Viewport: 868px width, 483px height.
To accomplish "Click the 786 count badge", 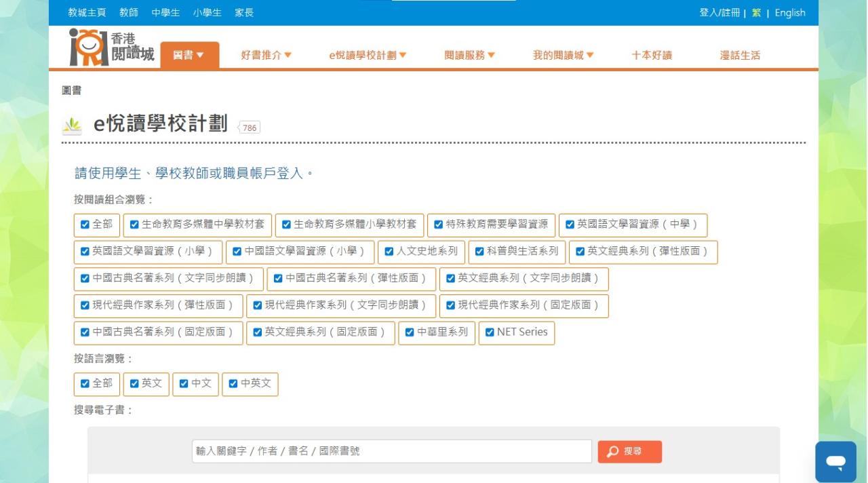I will point(250,128).
